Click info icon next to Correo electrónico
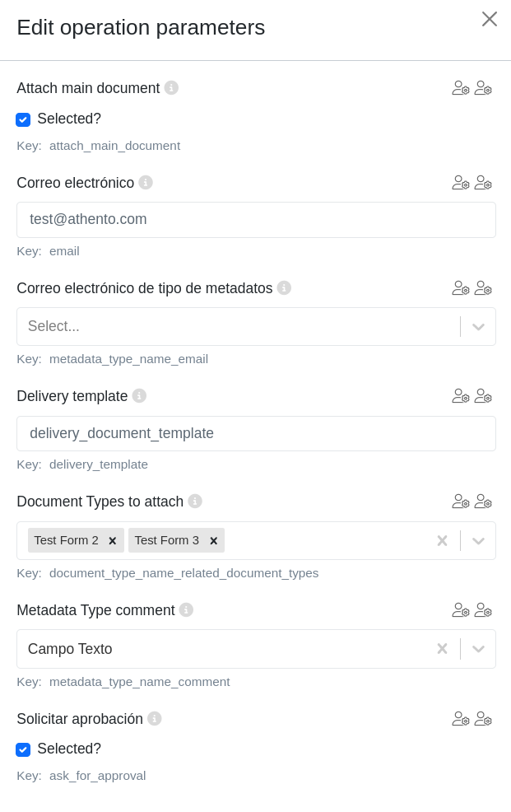Screen dimensions: 511x812 coord(146,182)
